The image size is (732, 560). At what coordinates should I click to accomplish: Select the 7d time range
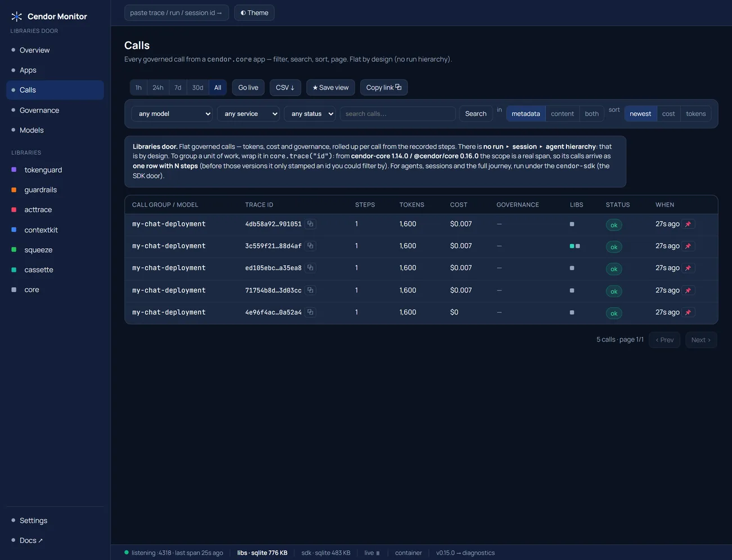pyautogui.click(x=178, y=87)
